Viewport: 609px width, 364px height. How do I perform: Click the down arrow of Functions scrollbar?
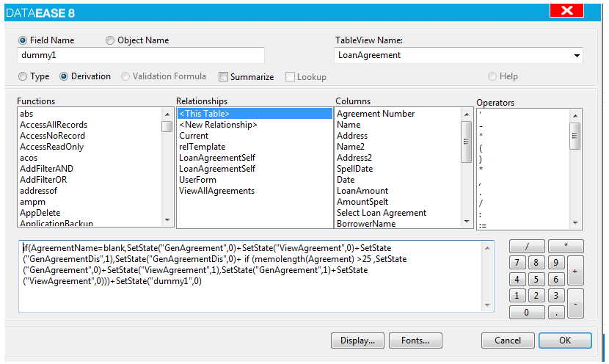167,220
